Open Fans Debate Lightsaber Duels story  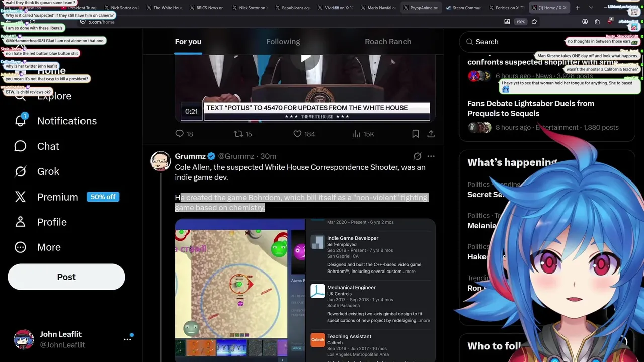pyautogui.click(x=531, y=108)
